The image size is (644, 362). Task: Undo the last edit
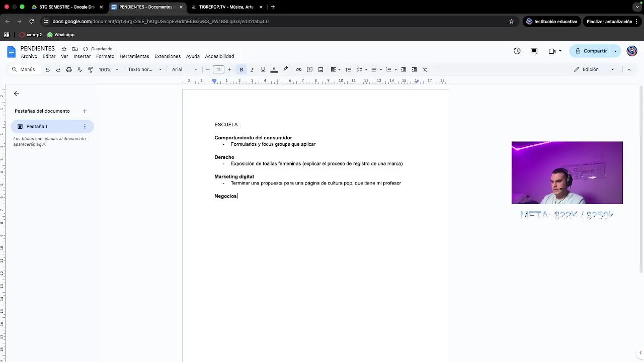pyautogui.click(x=47, y=69)
